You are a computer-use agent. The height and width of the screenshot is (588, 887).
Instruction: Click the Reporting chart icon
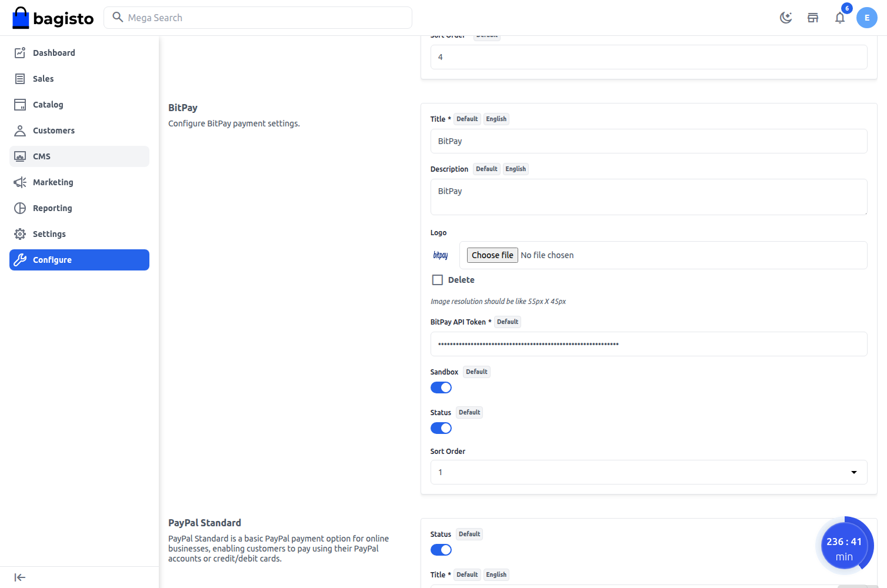pos(20,208)
